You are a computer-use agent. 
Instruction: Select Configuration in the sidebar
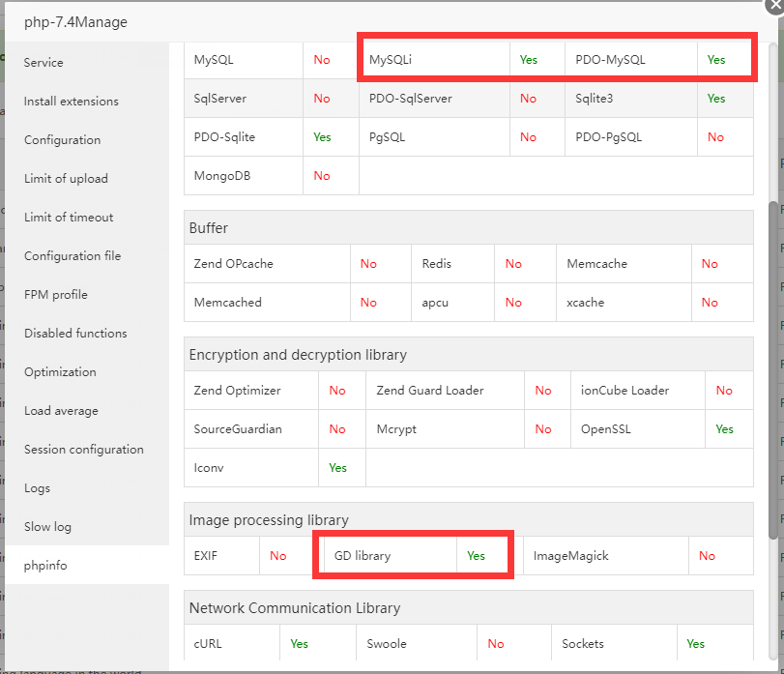(x=62, y=140)
